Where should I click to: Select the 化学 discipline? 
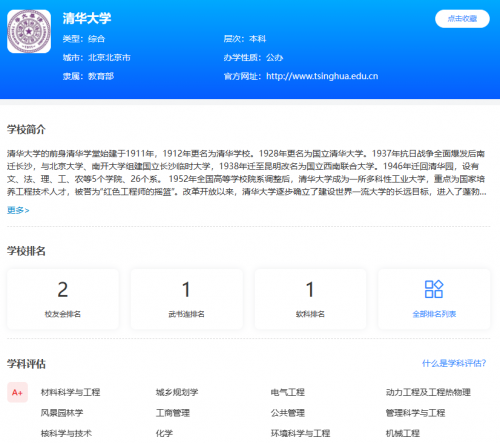point(164,433)
